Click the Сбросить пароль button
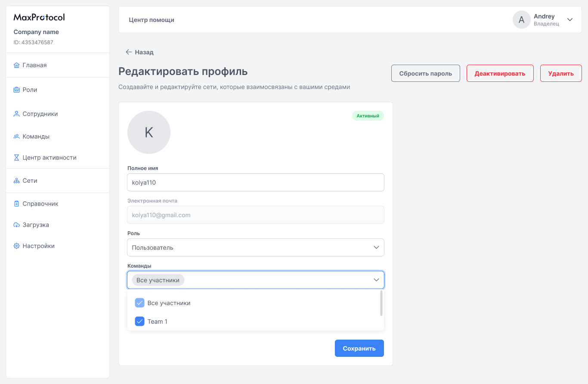 pyautogui.click(x=426, y=73)
